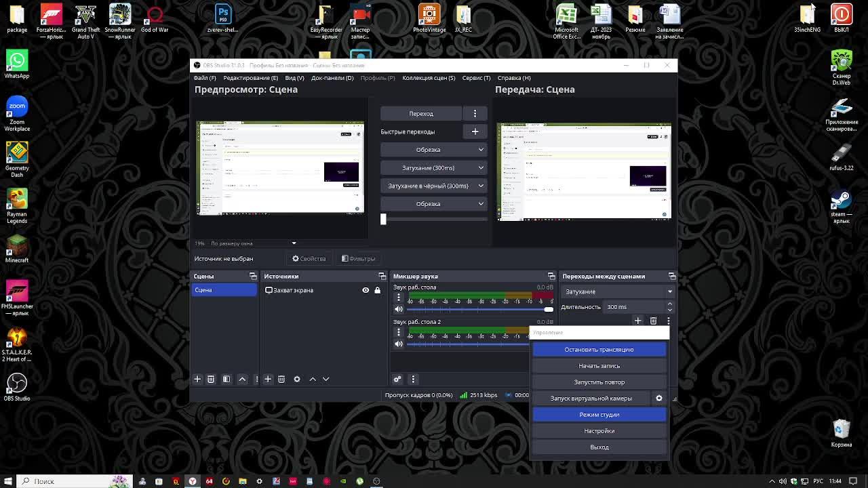Open the Редактирование (E) menu

(250, 78)
